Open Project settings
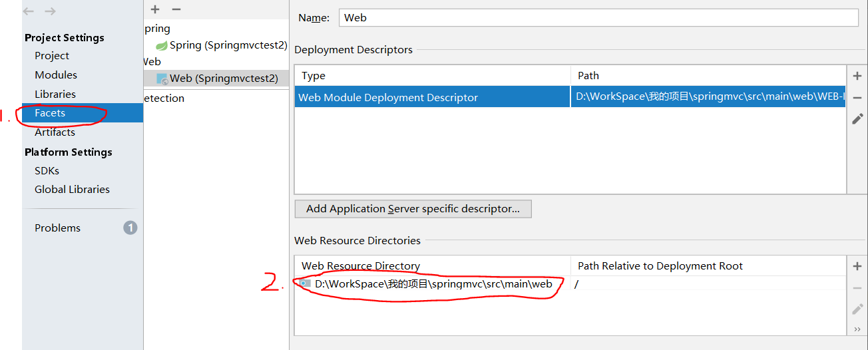Viewport: 868px width, 350px height. tap(52, 56)
